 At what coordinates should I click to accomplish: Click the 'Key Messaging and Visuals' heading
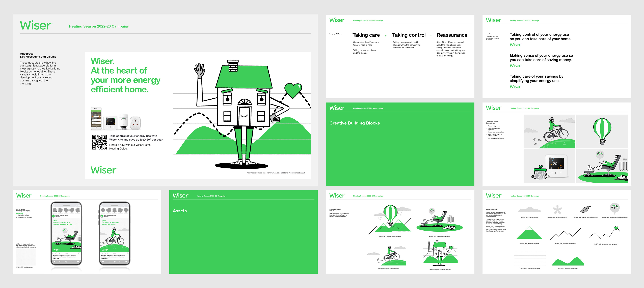tap(38, 57)
